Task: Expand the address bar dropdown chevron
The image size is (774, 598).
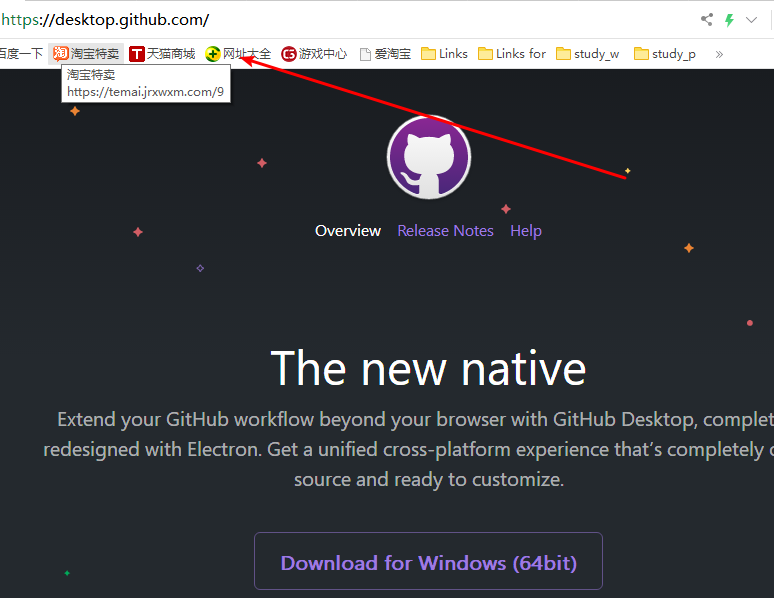Action: pos(751,20)
